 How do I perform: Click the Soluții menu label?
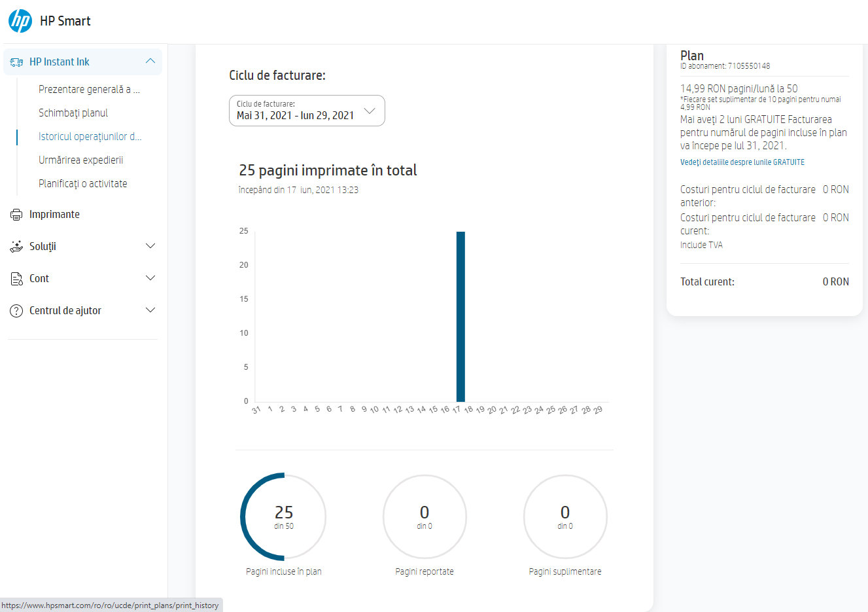[43, 246]
